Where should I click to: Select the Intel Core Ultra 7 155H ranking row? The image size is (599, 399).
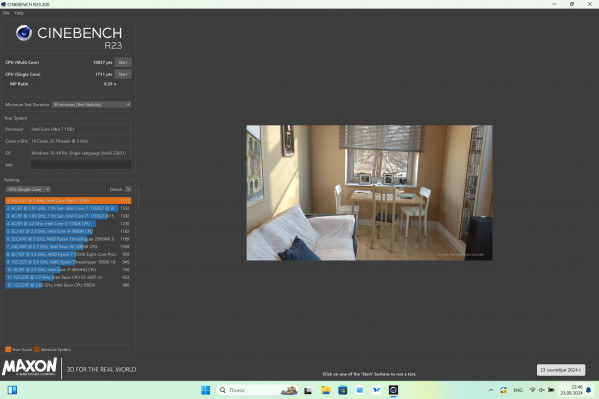(68, 200)
